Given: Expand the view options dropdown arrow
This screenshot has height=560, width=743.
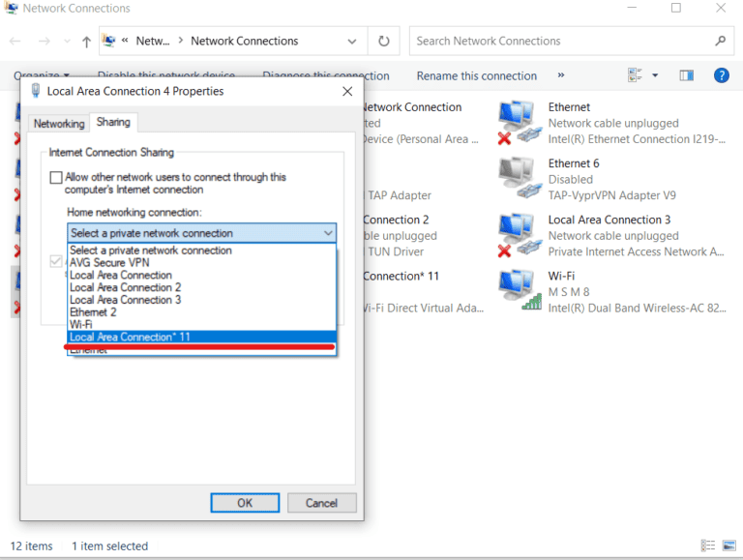Looking at the screenshot, I should [655, 75].
